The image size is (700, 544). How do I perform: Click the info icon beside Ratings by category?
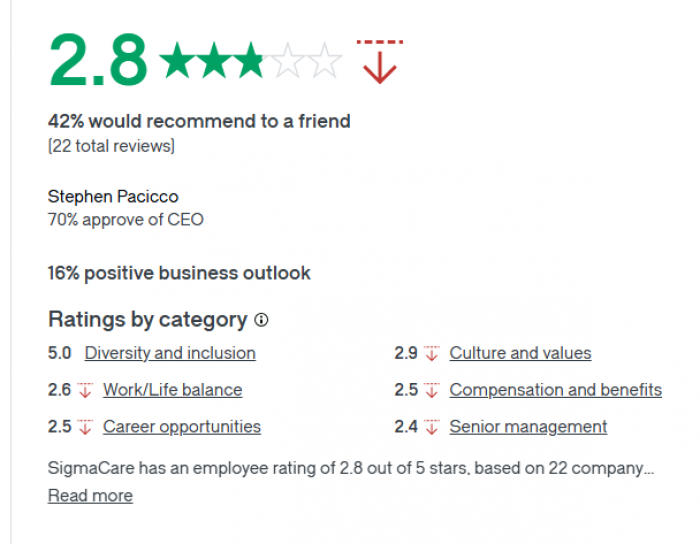click(x=262, y=320)
